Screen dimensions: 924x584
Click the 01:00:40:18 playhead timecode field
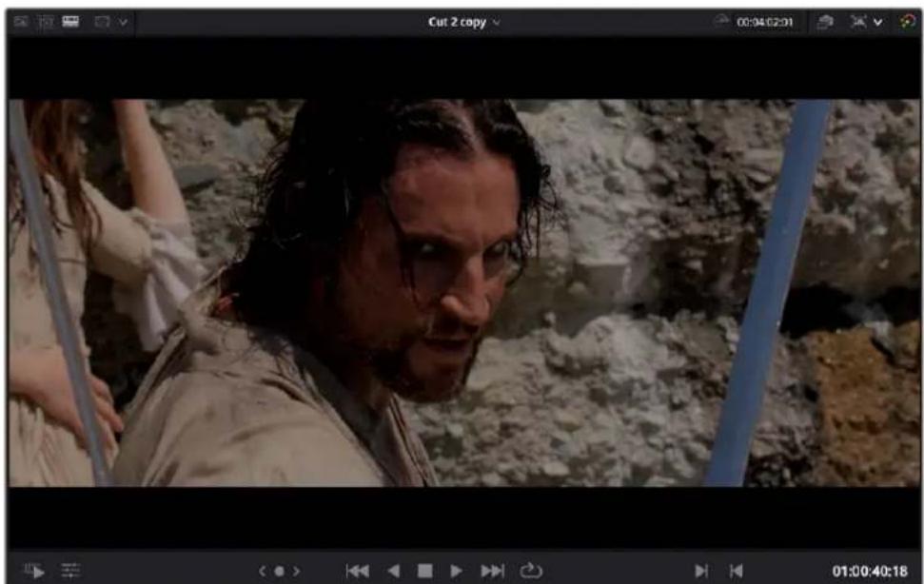[x=870, y=571]
